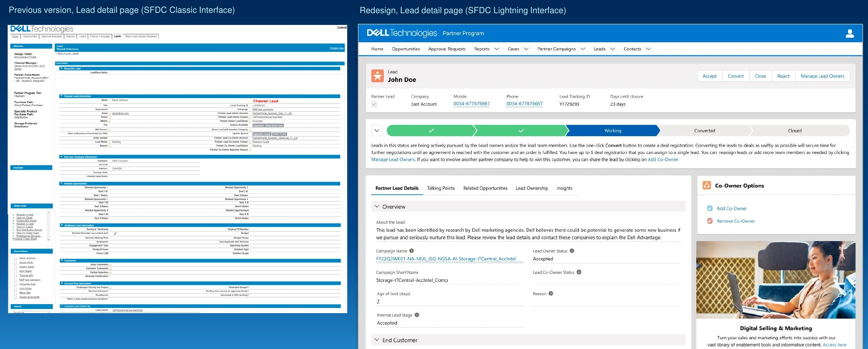Open the Cases dropdown chevron in Lightning nav
868x349 pixels.
[x=526, y=49]
